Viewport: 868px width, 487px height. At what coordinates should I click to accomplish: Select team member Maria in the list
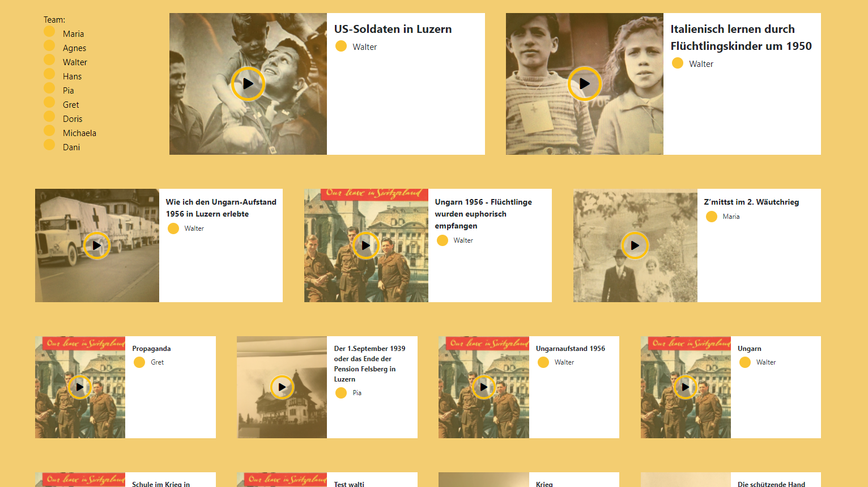point(73,34)
